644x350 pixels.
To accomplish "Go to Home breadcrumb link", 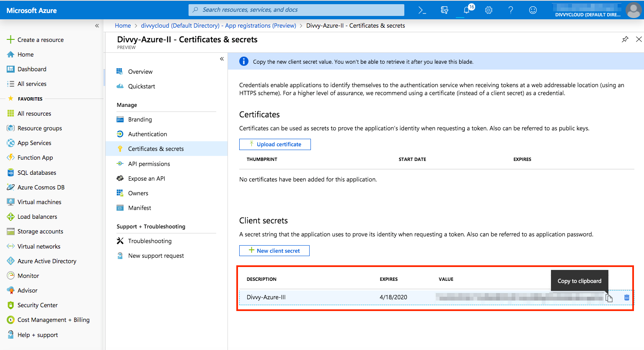I will point(123,26).
